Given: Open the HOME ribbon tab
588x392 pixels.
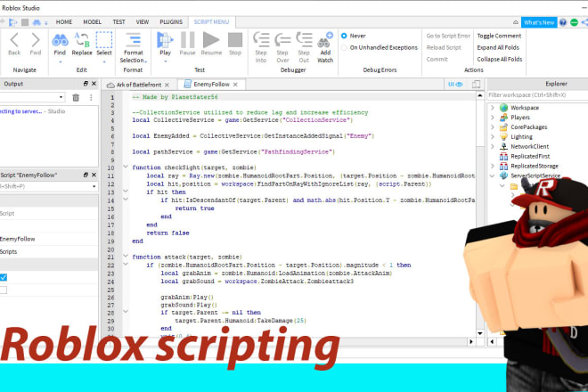Looking at the screenshot, I should (x=64, y=22).
